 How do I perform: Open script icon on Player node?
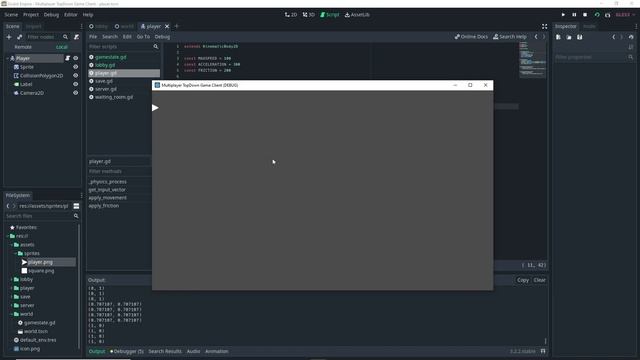68,58
